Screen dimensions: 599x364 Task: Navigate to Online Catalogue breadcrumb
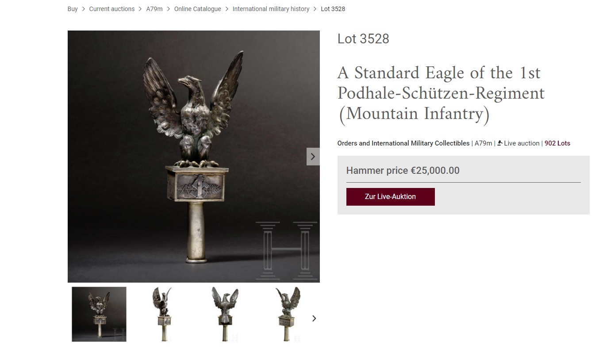click(197, 9)
